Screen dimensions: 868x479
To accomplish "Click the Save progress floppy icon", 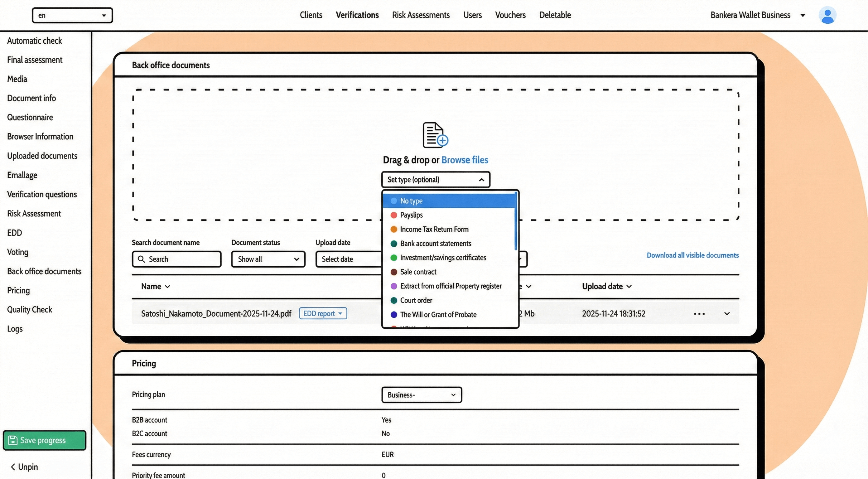I will (x=13, y=440).
